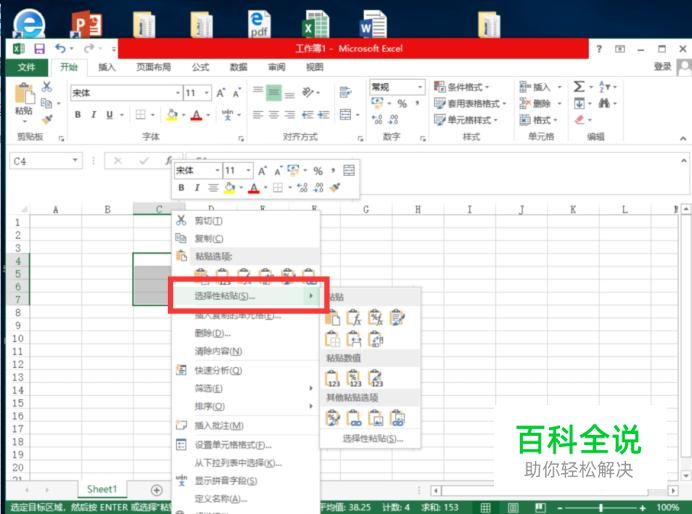Click the Undo arrow icon
Screen dimensions: 692x514
pos(60,48)
